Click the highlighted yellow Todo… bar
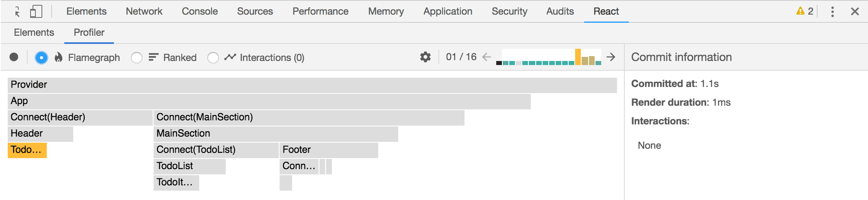 click(x=27, y=150)
